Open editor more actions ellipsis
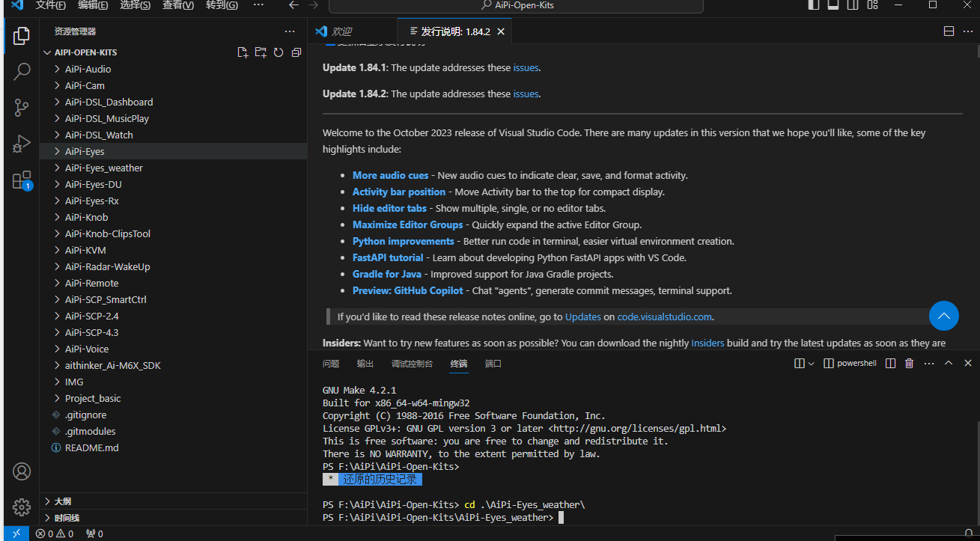Screen dimensions: 980x541 pyautogui.click(x=968, y=31)
